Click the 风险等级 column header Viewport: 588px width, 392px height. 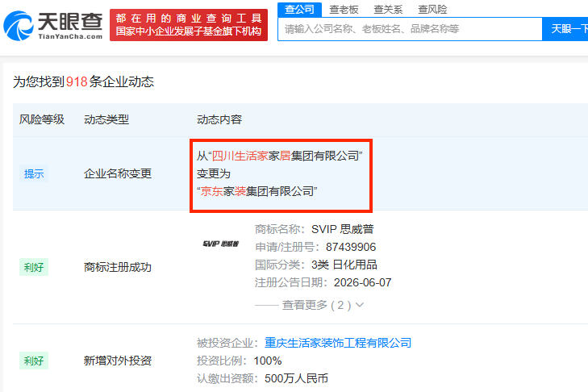click(42, 119)
